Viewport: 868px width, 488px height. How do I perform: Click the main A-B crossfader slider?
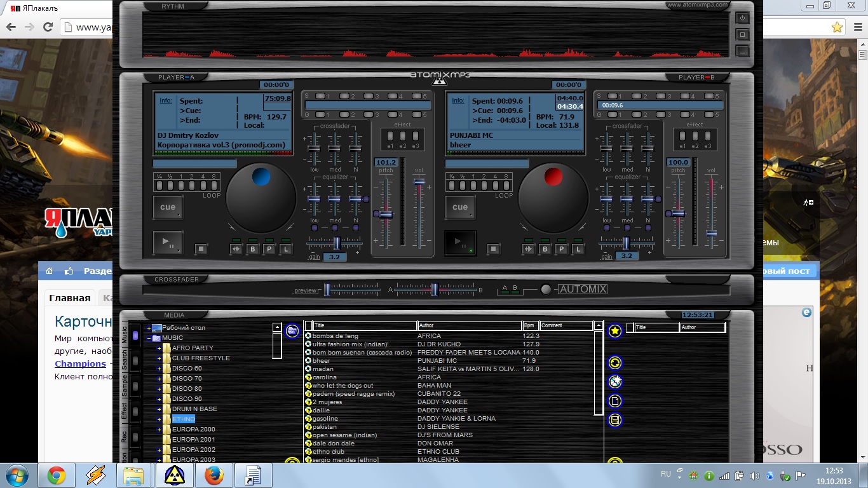tap(435, 290)
